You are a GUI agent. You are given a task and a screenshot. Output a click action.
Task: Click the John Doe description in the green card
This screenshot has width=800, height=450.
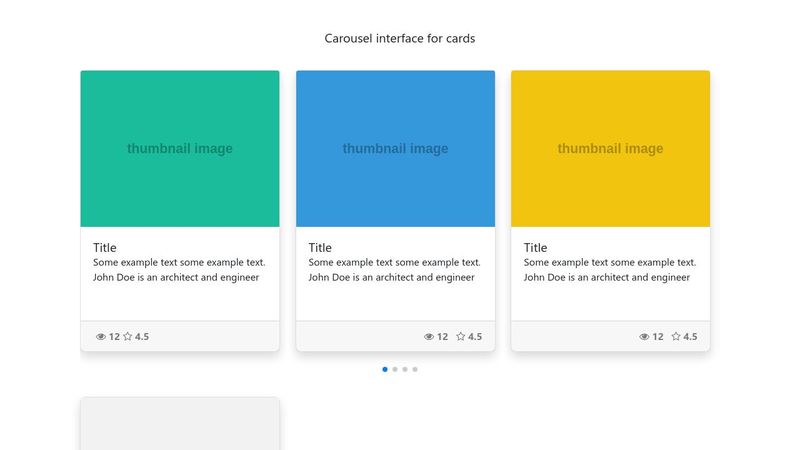[x=176, y=277]
